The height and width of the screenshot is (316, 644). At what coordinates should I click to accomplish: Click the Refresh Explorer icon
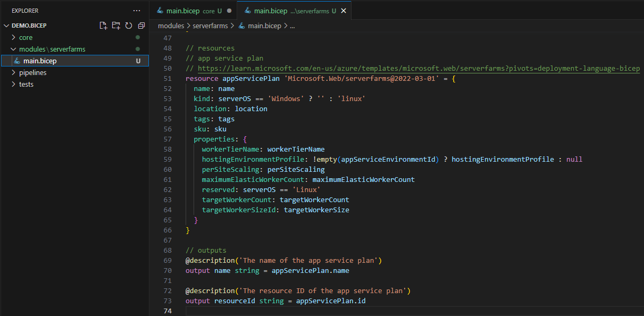coord(129,25)
